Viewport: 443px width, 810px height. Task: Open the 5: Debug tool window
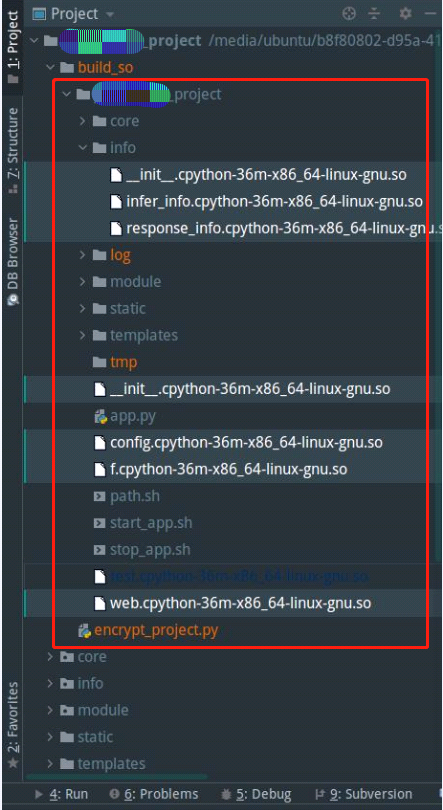click(x=256, y=794)
